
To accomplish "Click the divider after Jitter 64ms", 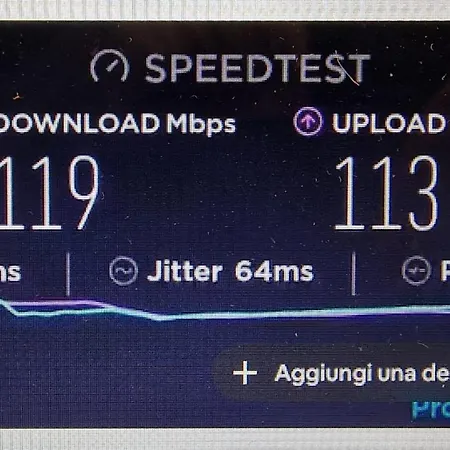I will coord(353,274).
